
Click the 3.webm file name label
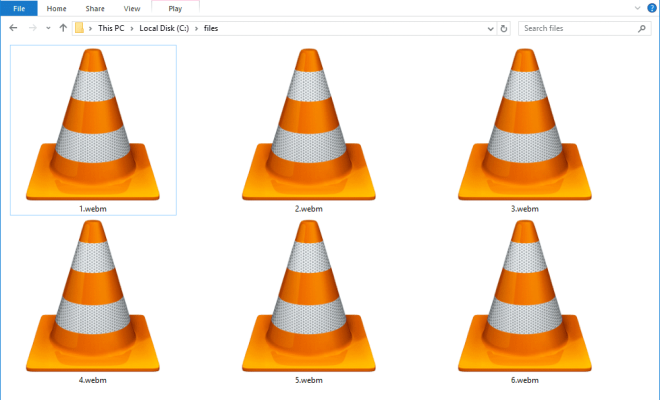pos(524,208)
